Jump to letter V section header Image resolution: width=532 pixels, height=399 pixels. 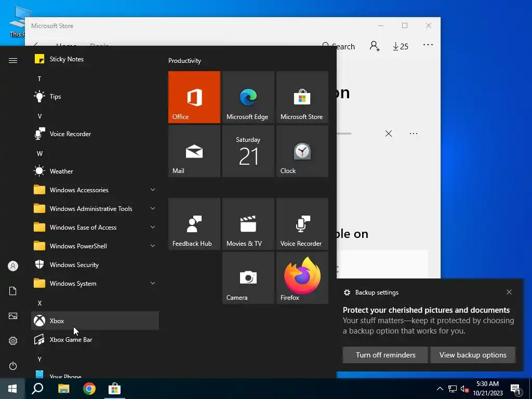39,116
